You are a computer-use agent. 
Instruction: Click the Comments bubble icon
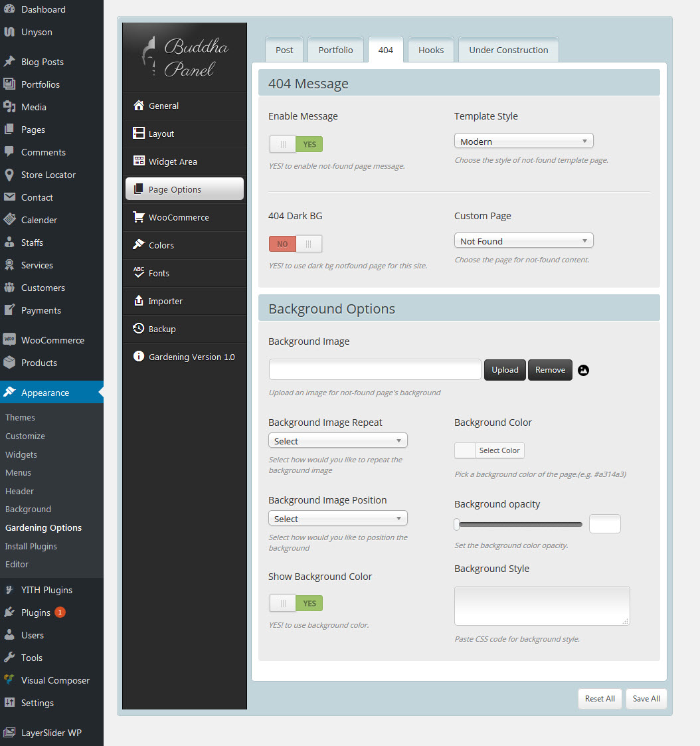tap(9, 151)
